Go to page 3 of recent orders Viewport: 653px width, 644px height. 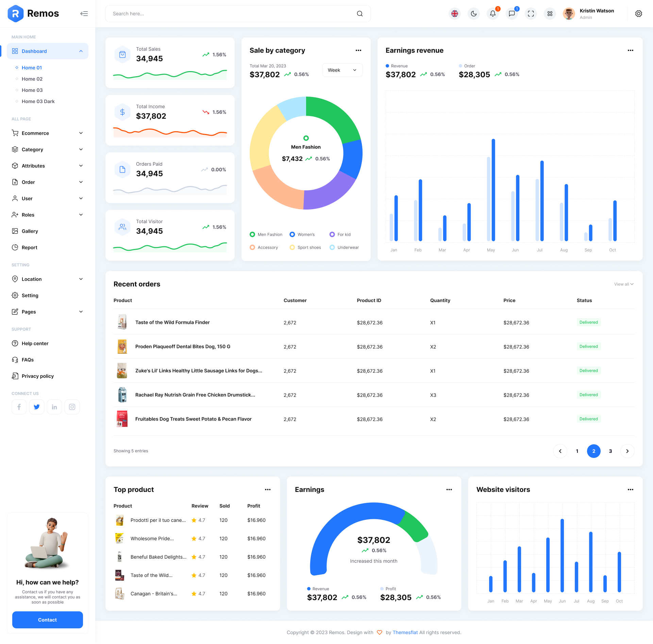[610, 451]
